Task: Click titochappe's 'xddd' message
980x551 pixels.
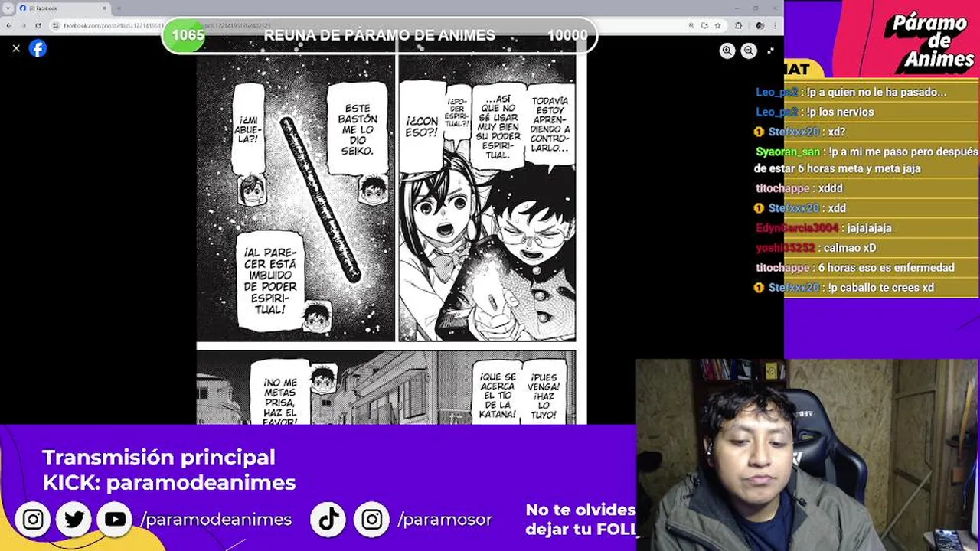Action: coord(830,188)
